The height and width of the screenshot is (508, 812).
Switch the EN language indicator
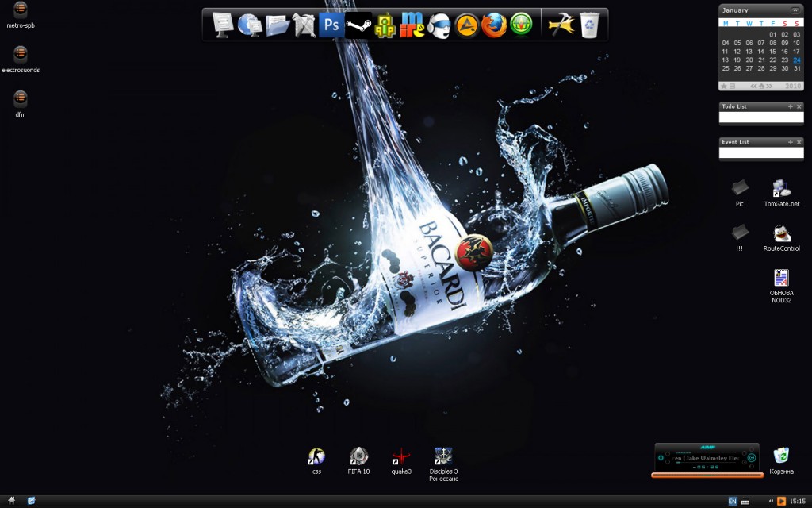732,502
